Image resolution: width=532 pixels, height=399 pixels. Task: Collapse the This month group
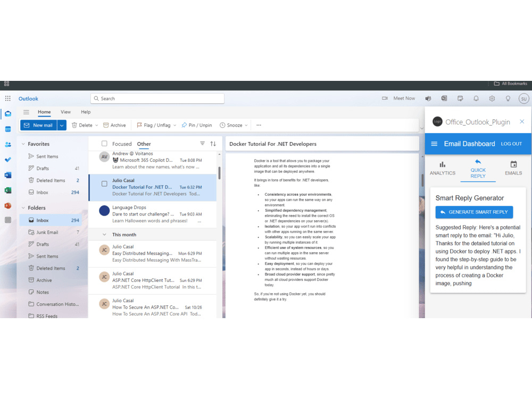pos(104,235)
